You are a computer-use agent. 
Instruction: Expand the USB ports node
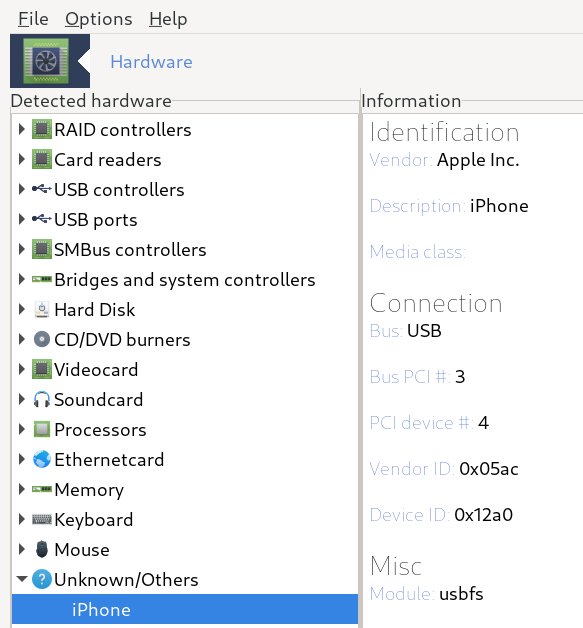[22, 219]
